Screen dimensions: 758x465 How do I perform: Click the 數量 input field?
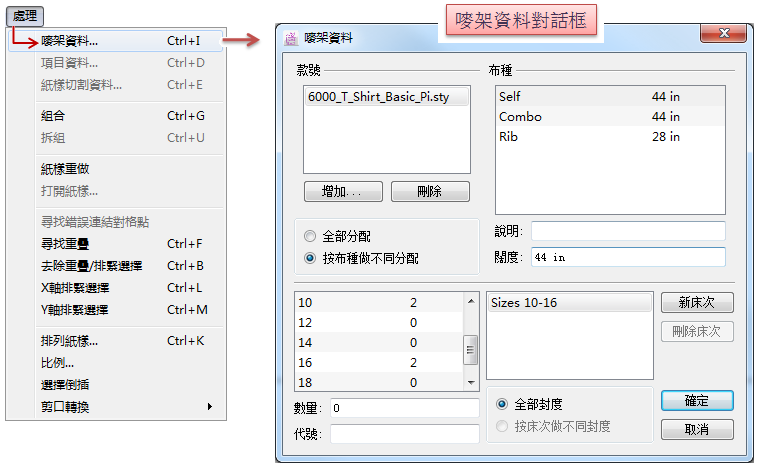pyautogui.click(x=405, y=408)
